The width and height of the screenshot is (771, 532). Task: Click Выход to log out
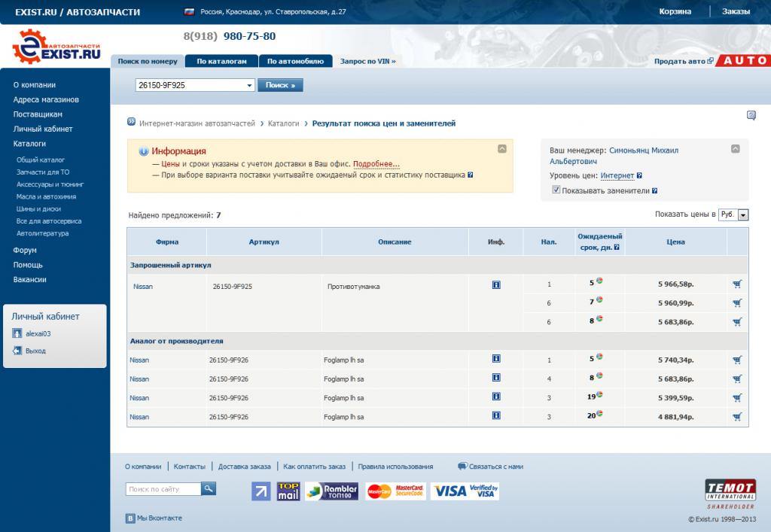(35, 351)
